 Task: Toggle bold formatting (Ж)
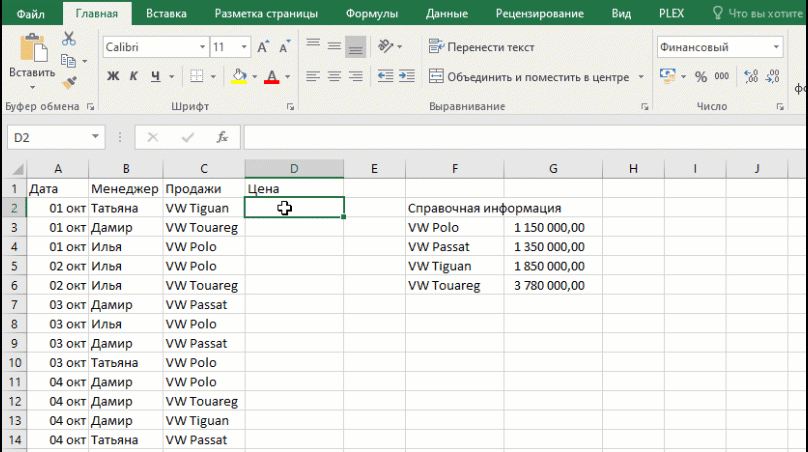tap(113, 76)
